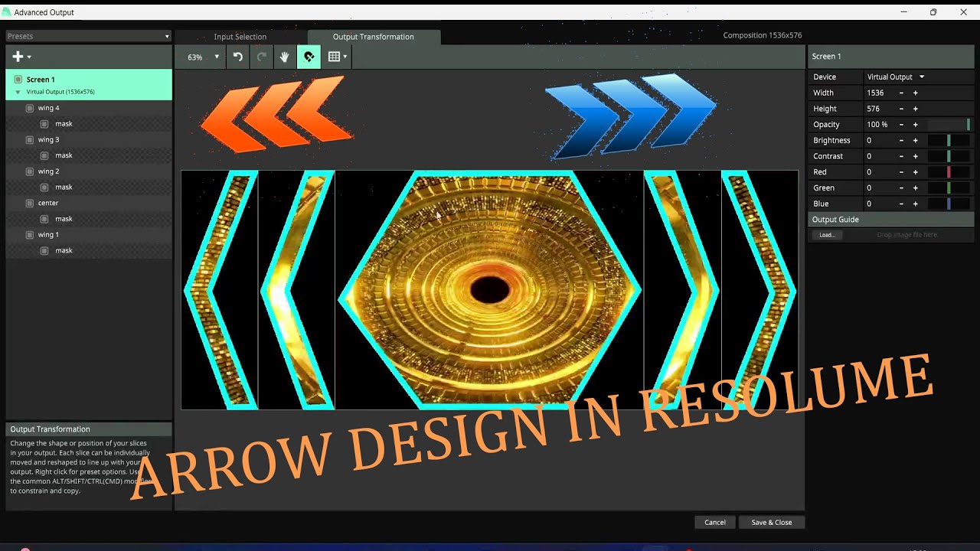Select the wing 1 slice row
The height and width of the screenshot is (551, 980).
coord(89,235)
